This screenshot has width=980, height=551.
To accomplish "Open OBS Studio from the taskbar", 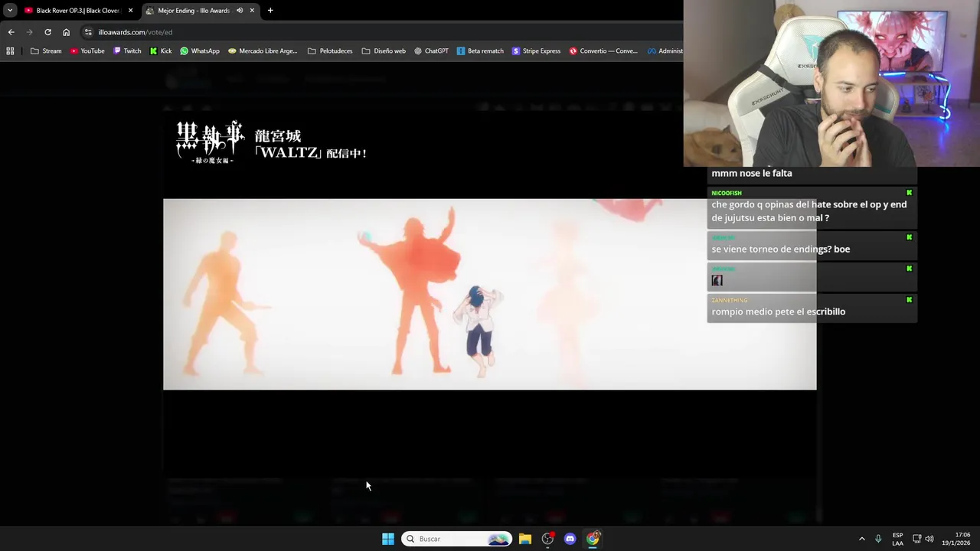I will pos(547,539).
